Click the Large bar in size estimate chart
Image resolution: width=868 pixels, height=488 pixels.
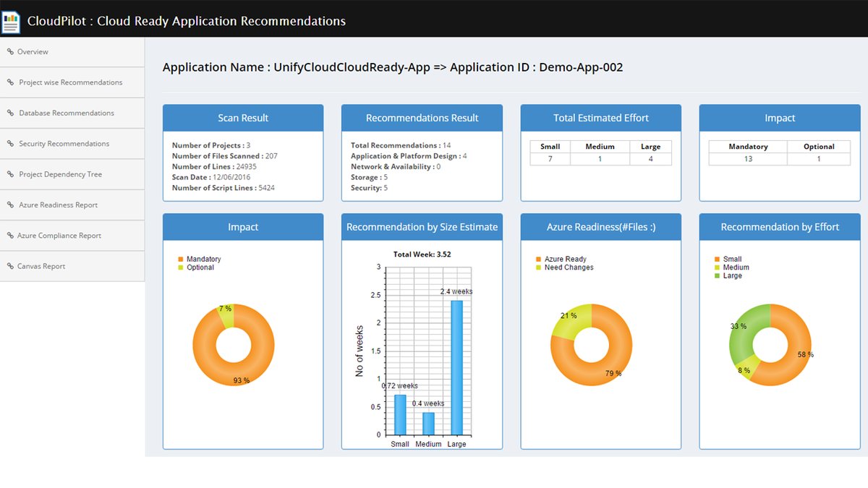pyautogui.click(x=456, y=367)
